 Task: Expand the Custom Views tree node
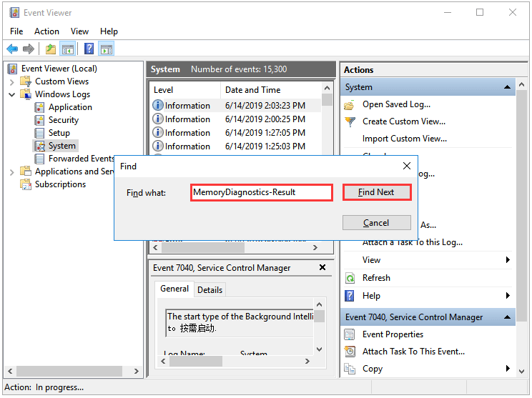pos(12,81)
